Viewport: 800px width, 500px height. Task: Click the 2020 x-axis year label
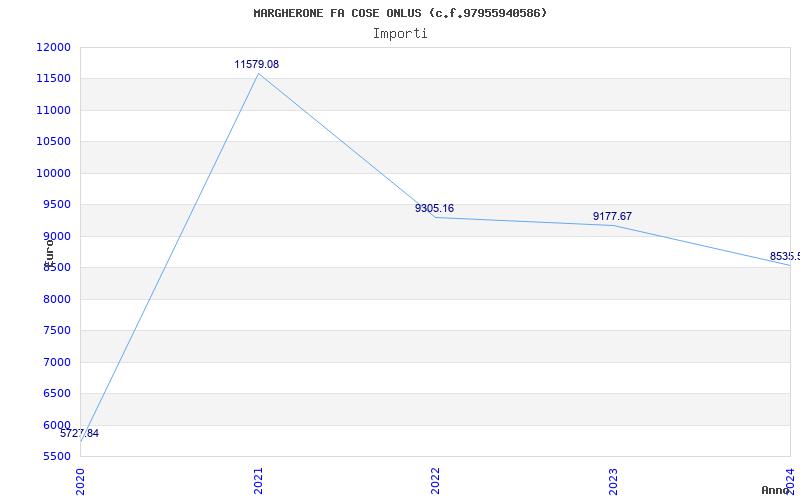point(80,481)
